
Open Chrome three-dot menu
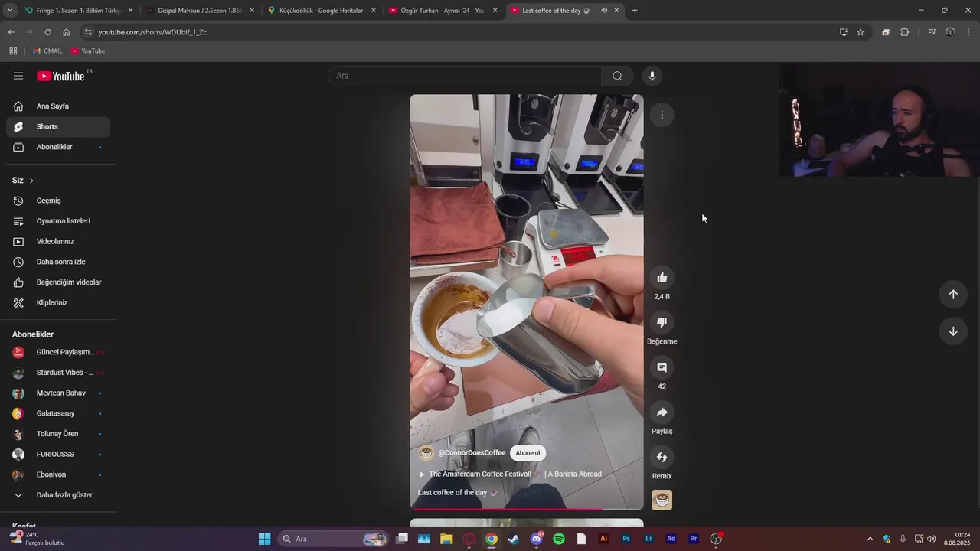pyautogui.click(x=969, y=32)
